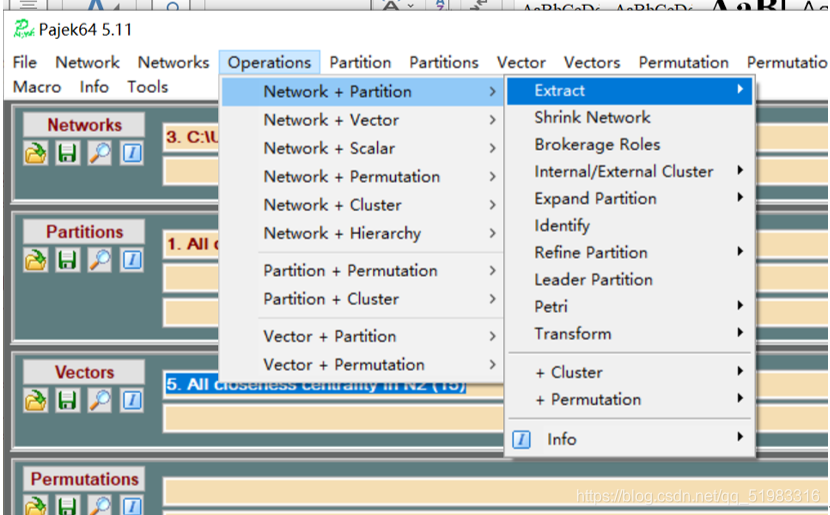Click the empty second Vectors field
The image size is (830, 515).
click(333, 419)
